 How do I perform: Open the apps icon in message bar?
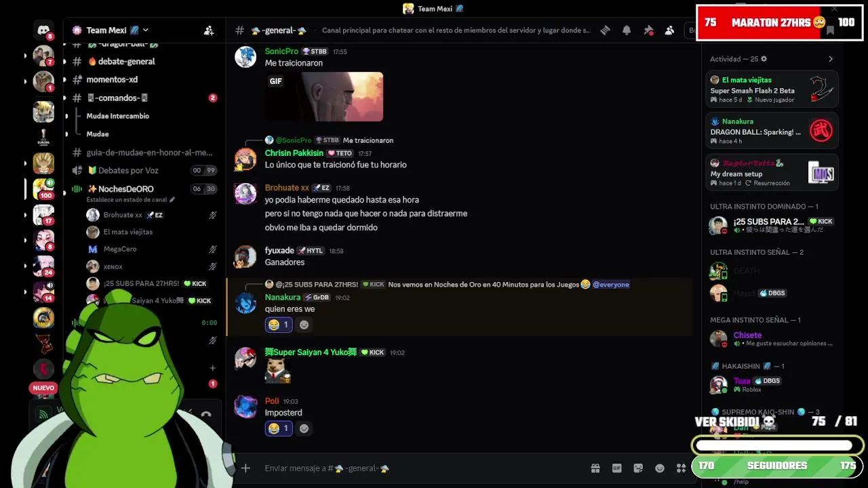[681, 468]
